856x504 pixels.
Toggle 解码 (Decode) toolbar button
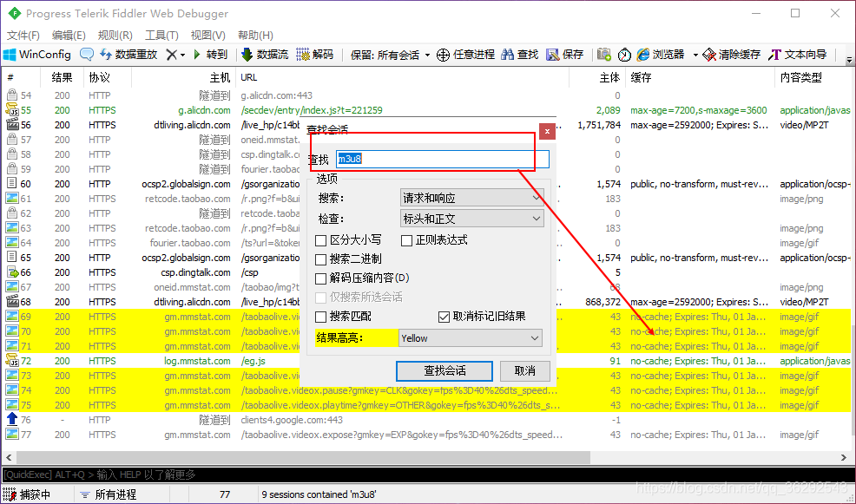coord(315,55)
